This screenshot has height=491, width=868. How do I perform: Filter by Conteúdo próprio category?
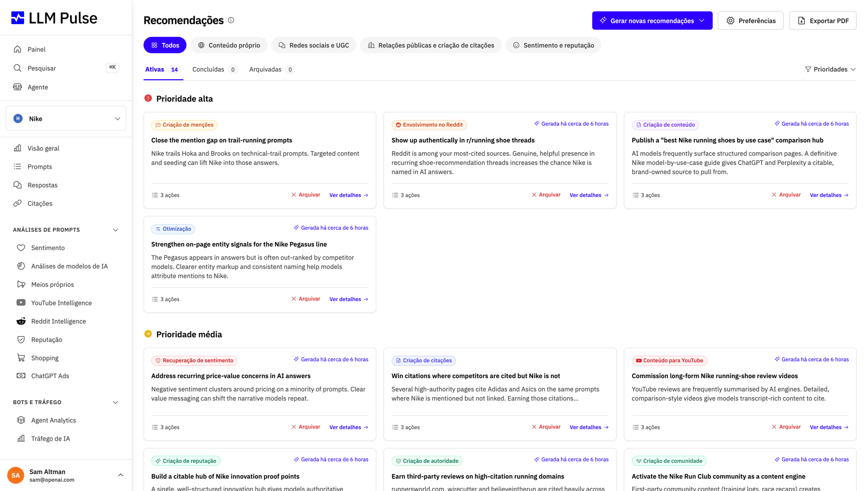pyautogui.click(x=229, y=45)
